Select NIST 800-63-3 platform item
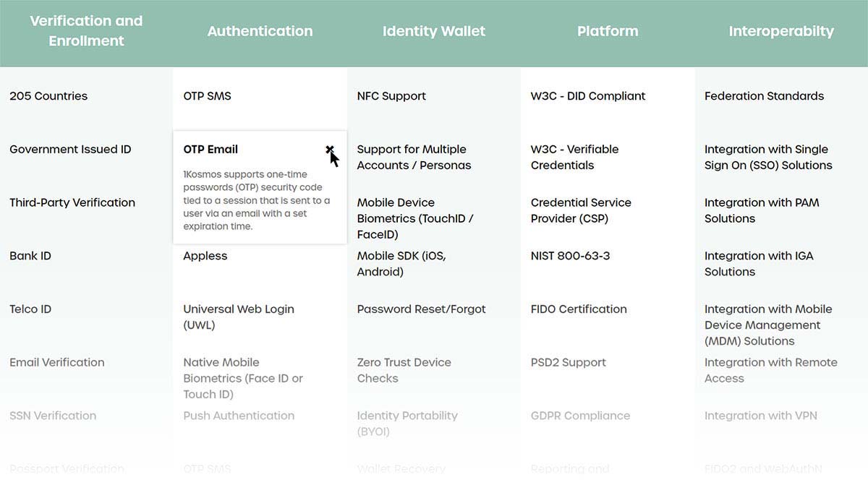 pyautogui.click(x=570, y=256)
